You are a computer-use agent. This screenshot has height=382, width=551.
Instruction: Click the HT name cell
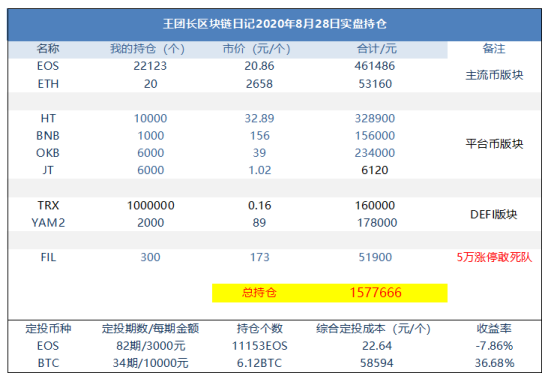coord(48,118)
